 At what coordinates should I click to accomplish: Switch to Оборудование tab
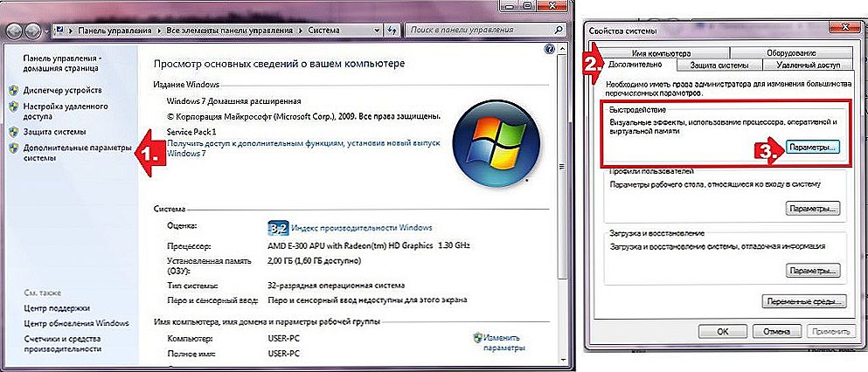792,53
